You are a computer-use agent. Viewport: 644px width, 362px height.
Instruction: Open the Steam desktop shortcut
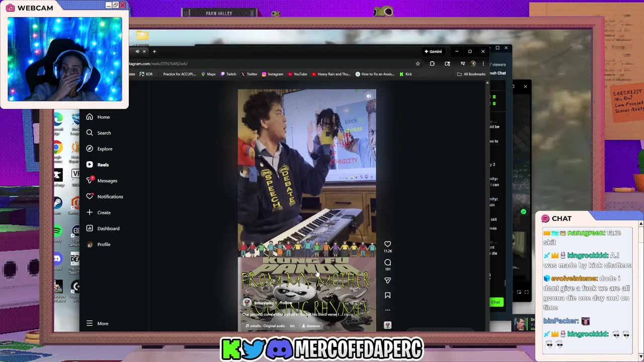click(58, 204)
